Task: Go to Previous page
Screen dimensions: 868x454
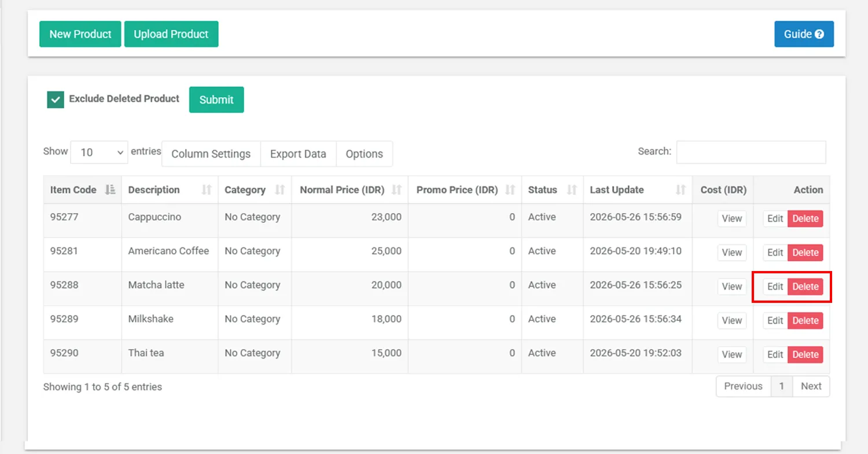Action: [x=743, y=386]
